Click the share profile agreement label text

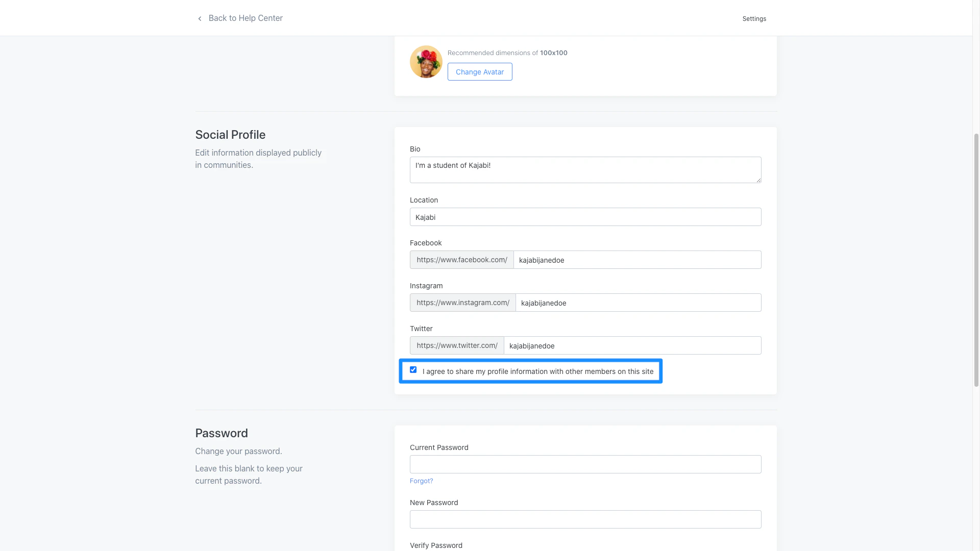[x=537, y=372]
